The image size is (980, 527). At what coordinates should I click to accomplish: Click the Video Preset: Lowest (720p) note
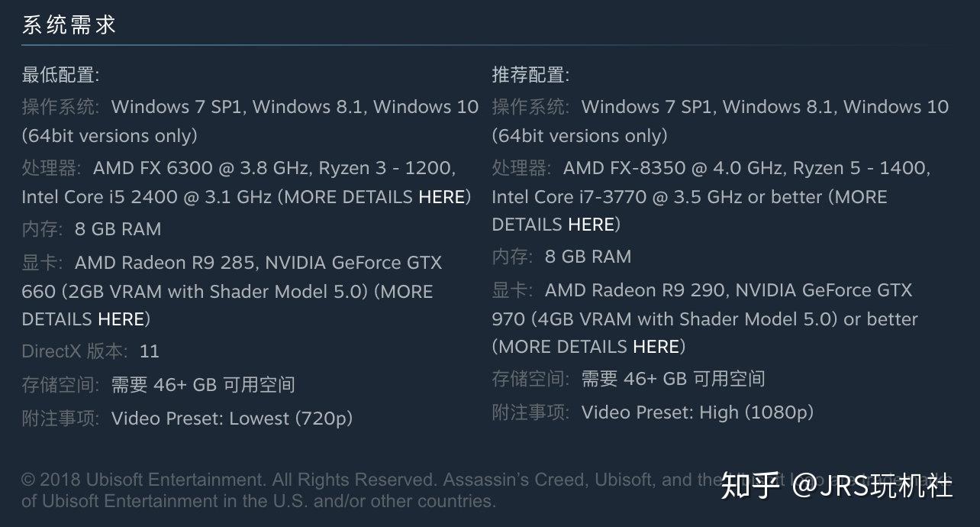[232, 419]
